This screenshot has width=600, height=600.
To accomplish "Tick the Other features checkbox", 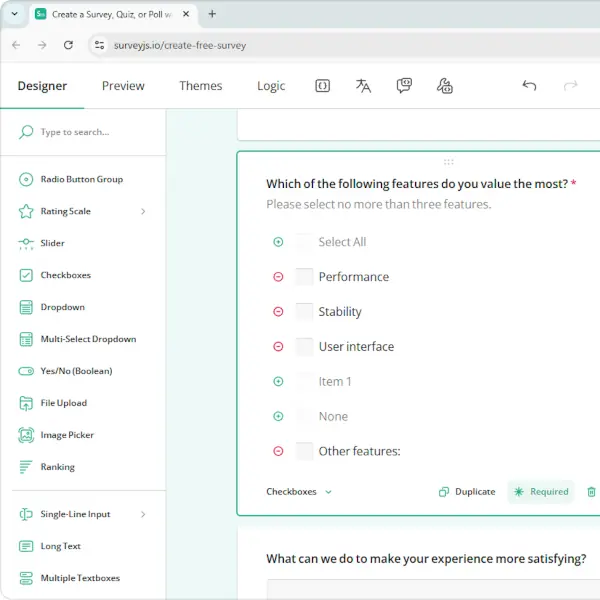I will tap(304, 451).
